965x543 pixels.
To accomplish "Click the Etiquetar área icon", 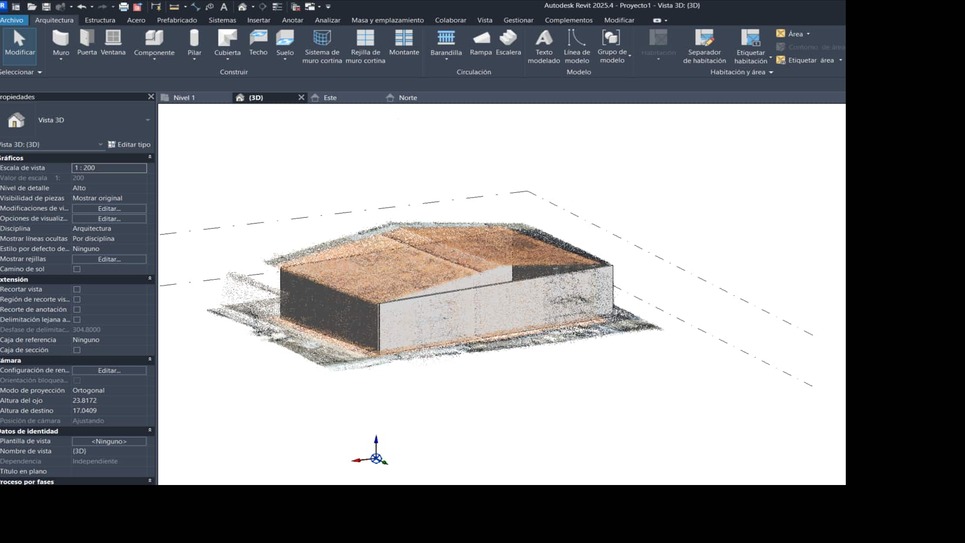I will [780, 60].
